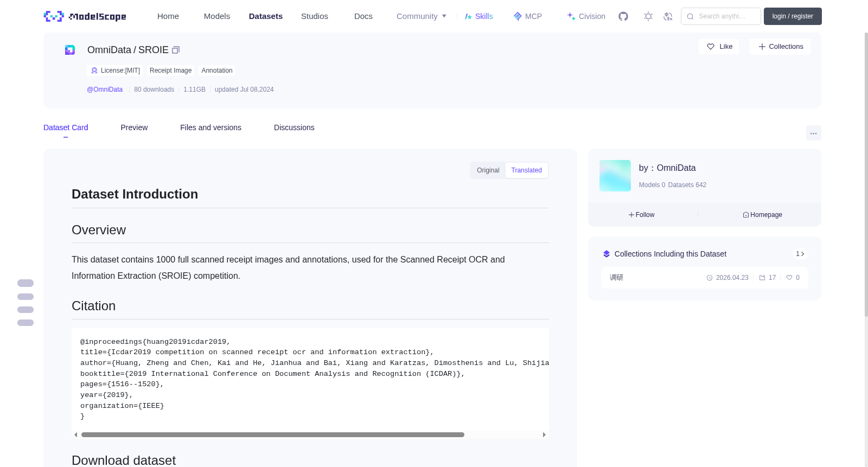Click the Overview heading
The image size is (868, 467).
point(99,230)
